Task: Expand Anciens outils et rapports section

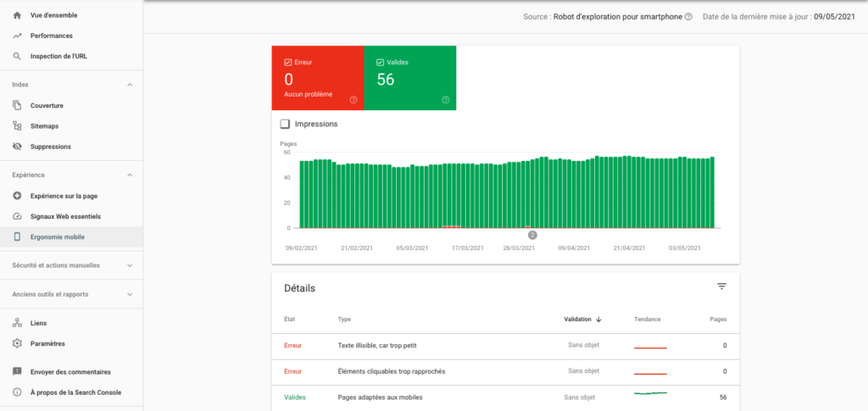Action: [x=130, y=295]
